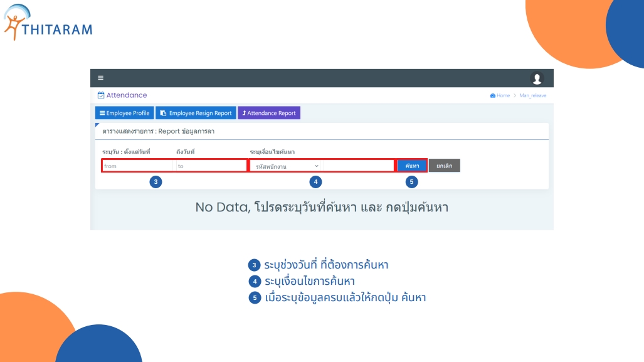Open the Employee Resign Report tab

(x=196, y=113)
